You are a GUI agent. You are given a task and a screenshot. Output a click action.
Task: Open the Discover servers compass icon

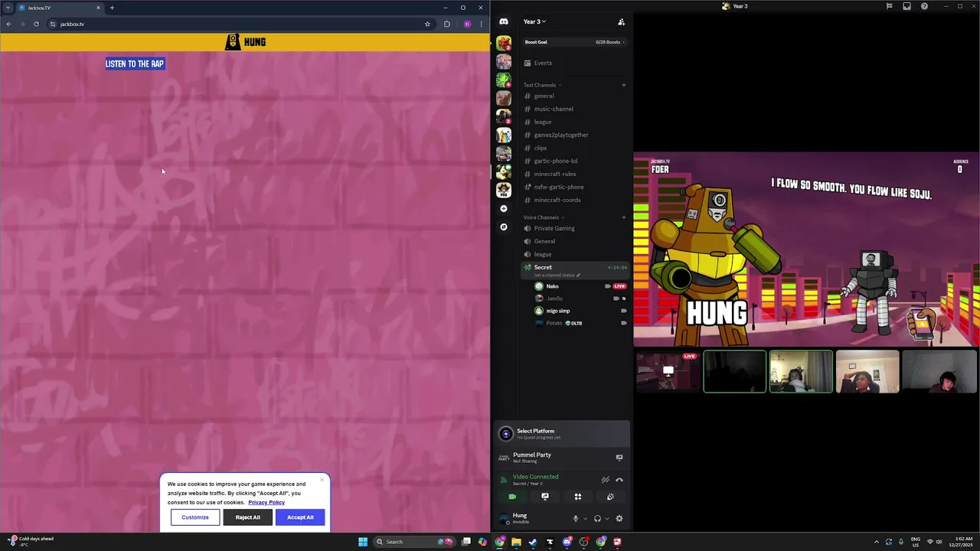coord(503,227)
